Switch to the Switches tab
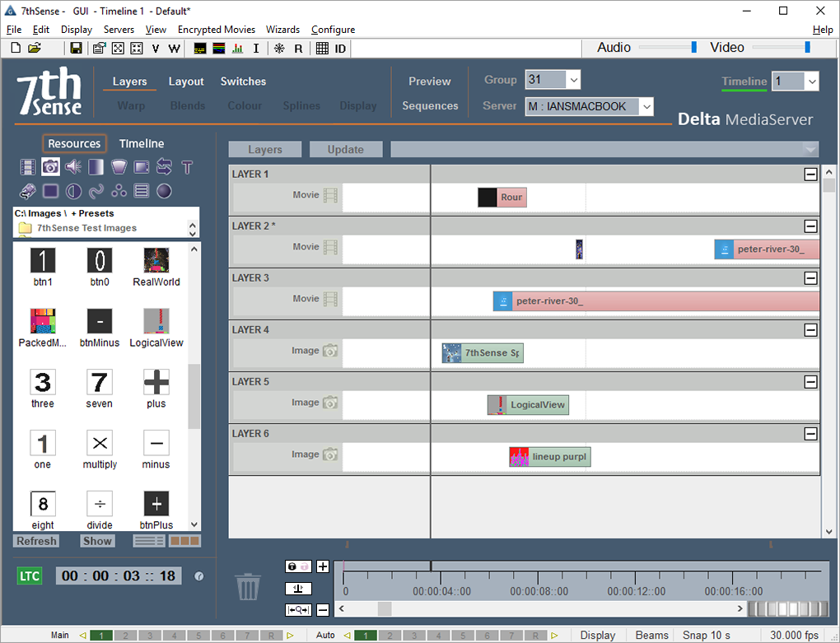The width and height of the screenshot is (840, 643). pyautogui.click(x=243, y=82)
